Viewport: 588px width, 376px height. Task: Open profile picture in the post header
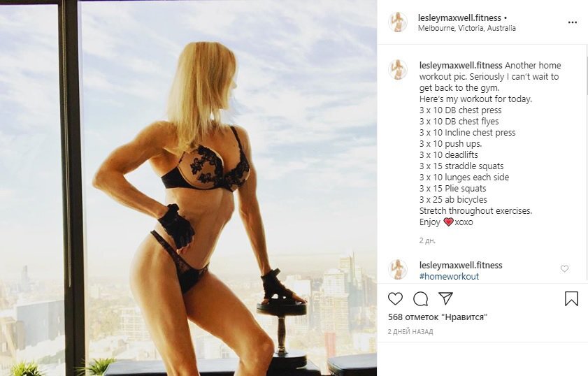coord(398,22)
